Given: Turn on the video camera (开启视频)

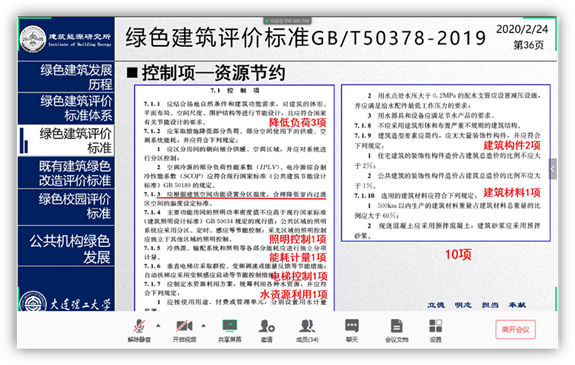Looking at the screenshot, I should [x=184, y=330].
